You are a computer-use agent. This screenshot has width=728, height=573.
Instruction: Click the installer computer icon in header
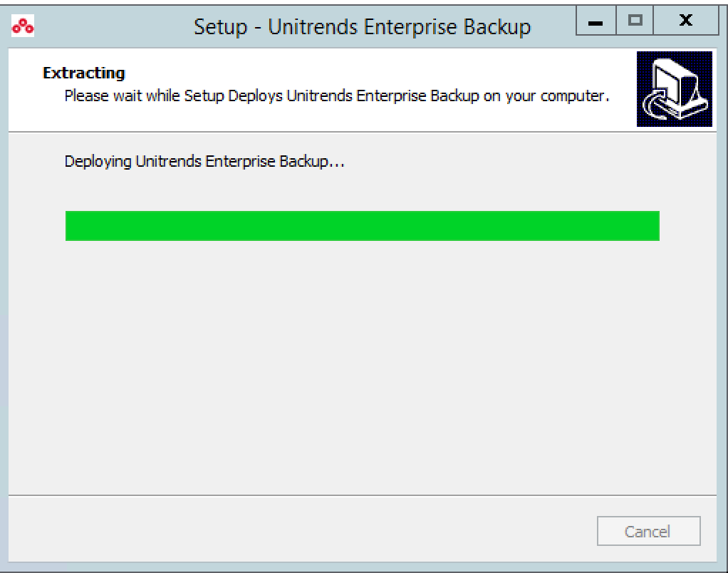point(674,89)
